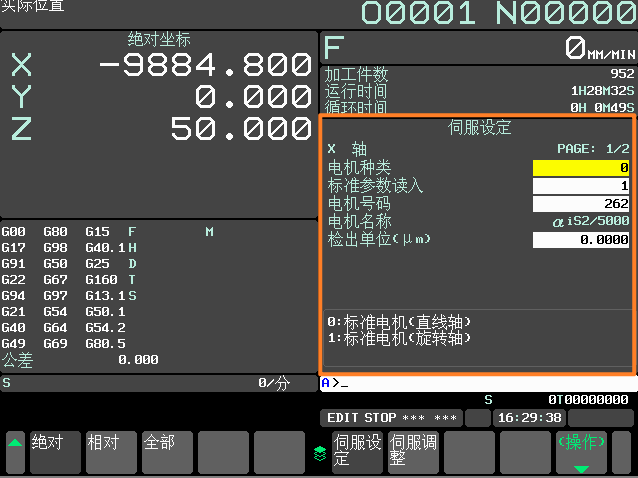
Task: Click the A> command input line
Action: point(477,383)
